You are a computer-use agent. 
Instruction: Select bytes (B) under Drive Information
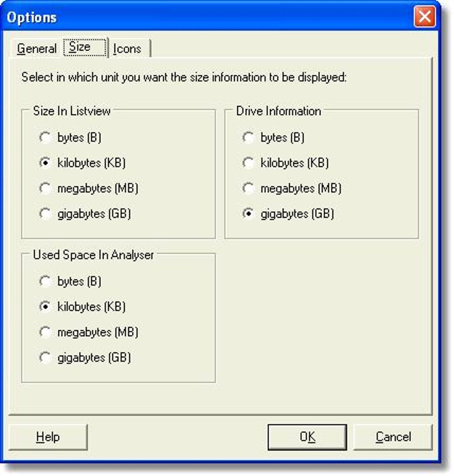click(x=248, y=138)
